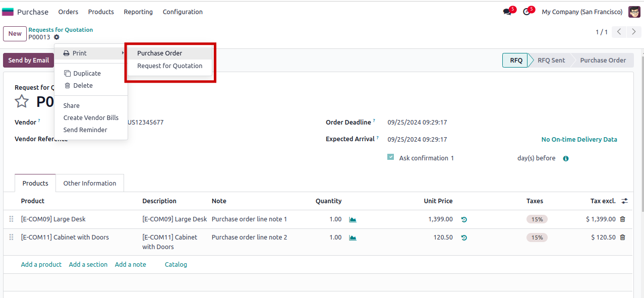
Task: Go to the next record arrow
Action: 633,32
